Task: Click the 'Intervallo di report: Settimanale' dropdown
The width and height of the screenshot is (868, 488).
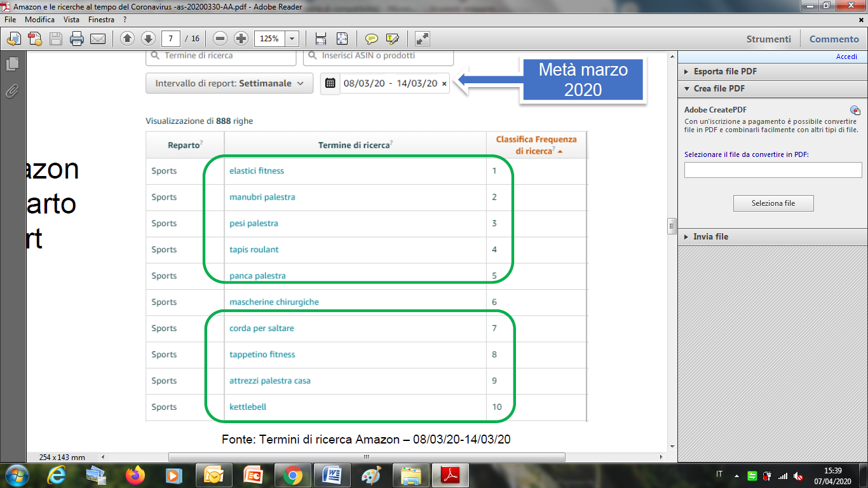Action: [x=229, y=83]
